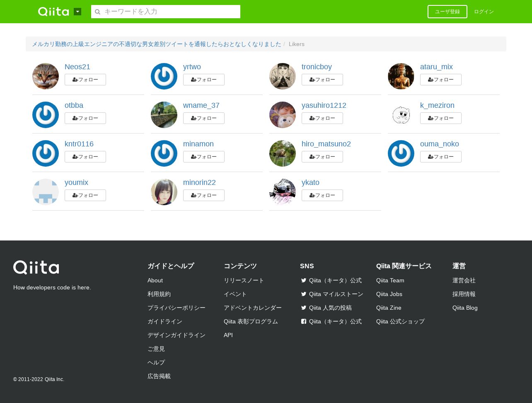Open Qiita 公式ショップ footer link
This screenshot has width=532, height=403.
click(400, 321)
